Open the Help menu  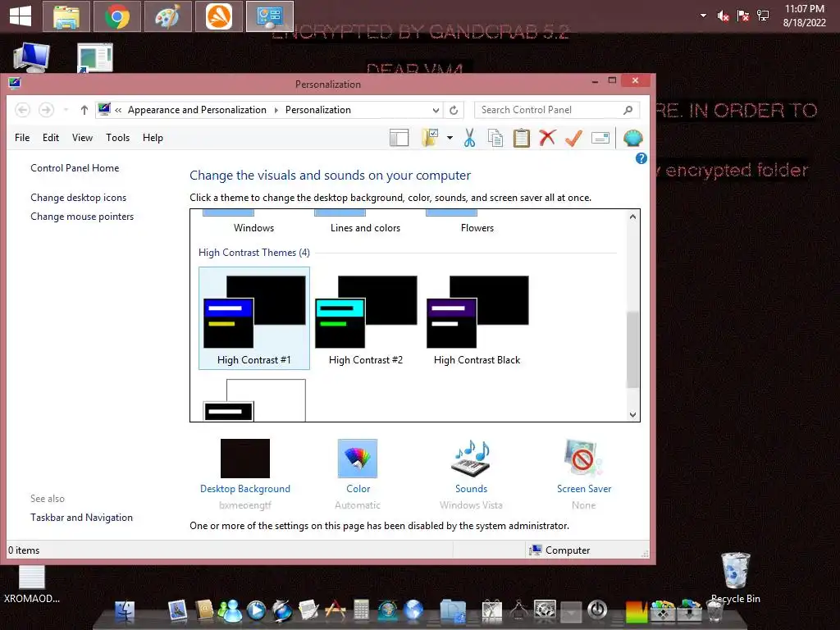153,138
